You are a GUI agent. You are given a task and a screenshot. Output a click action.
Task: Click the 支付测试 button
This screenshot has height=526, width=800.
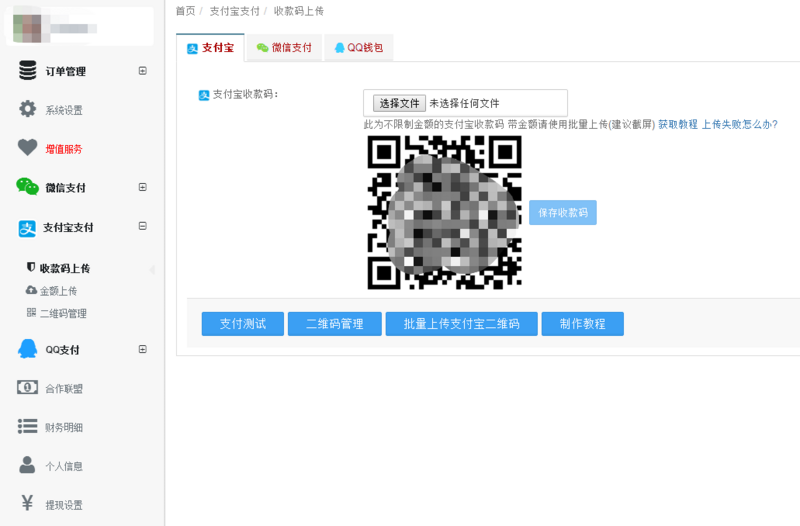(x=243, y=323)
